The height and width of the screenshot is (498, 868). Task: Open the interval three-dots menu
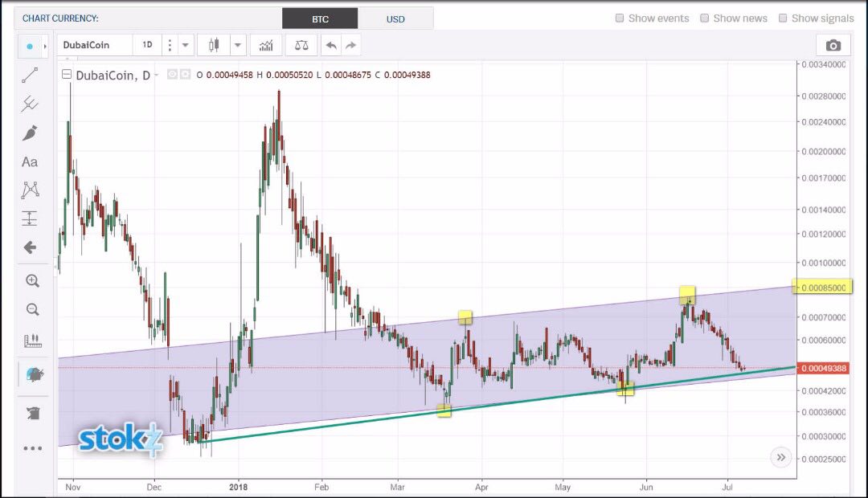tap(170, 45)
